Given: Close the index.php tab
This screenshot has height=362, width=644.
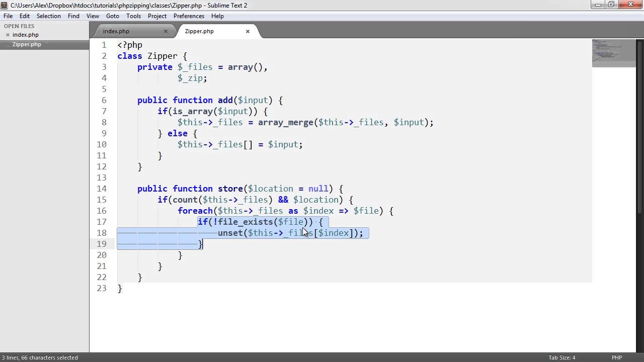Looking at the screenshot, I should pos(166,31).
